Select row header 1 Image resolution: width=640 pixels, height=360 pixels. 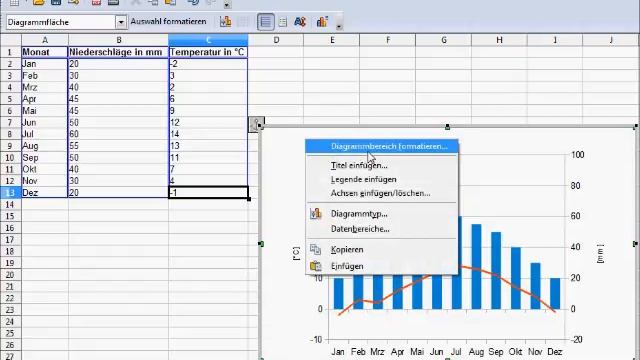(x=10, y=52)
